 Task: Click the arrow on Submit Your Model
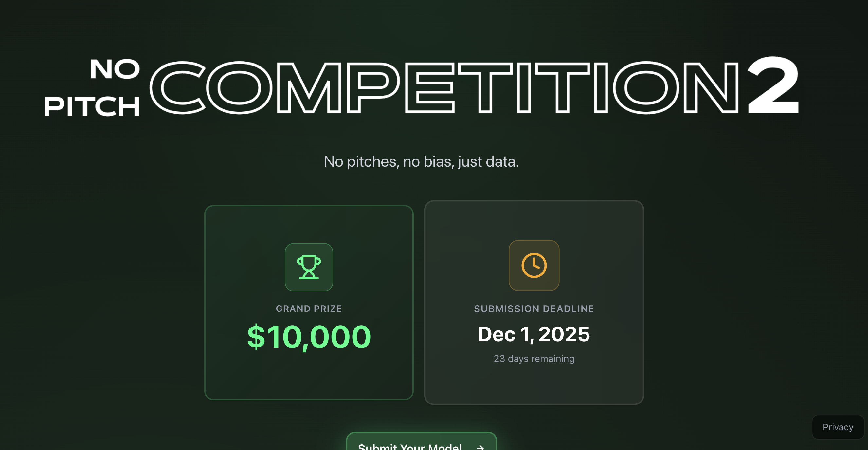[480, 447]
